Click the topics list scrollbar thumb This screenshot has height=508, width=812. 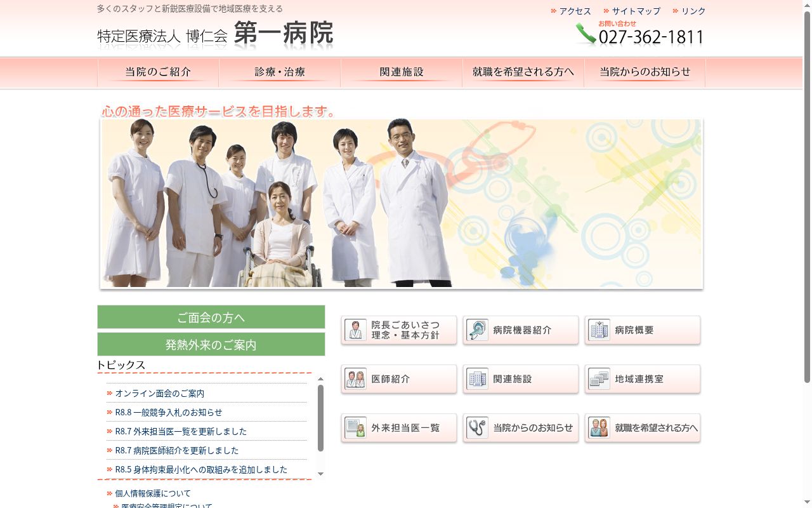pos(320,418)
